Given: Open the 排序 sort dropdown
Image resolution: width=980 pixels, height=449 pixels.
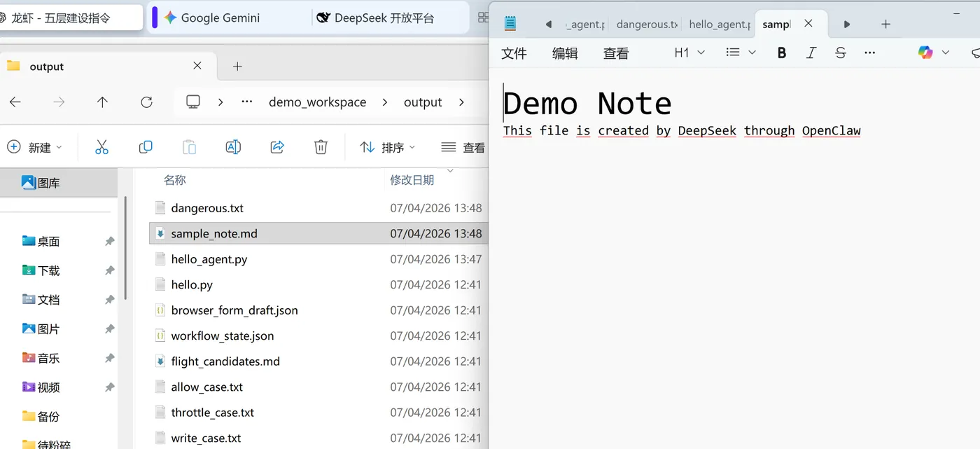Looking at the screenshot, I should point(387,147).
